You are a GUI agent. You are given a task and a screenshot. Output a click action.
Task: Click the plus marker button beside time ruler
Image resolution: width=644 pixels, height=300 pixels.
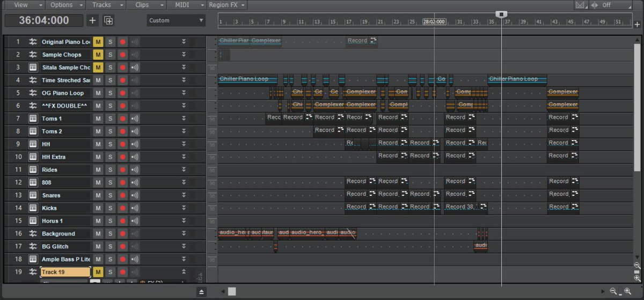pos(637,24)
